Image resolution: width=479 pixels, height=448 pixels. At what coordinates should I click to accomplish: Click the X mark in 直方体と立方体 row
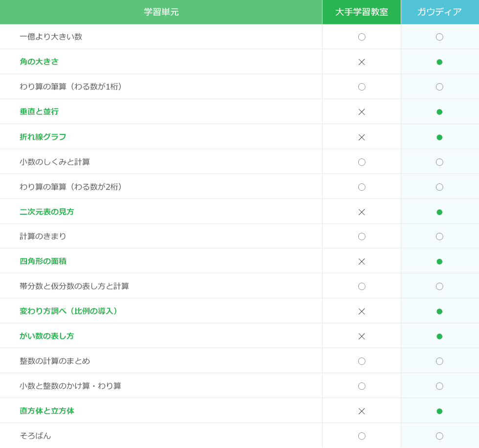[x=362, y=411]
